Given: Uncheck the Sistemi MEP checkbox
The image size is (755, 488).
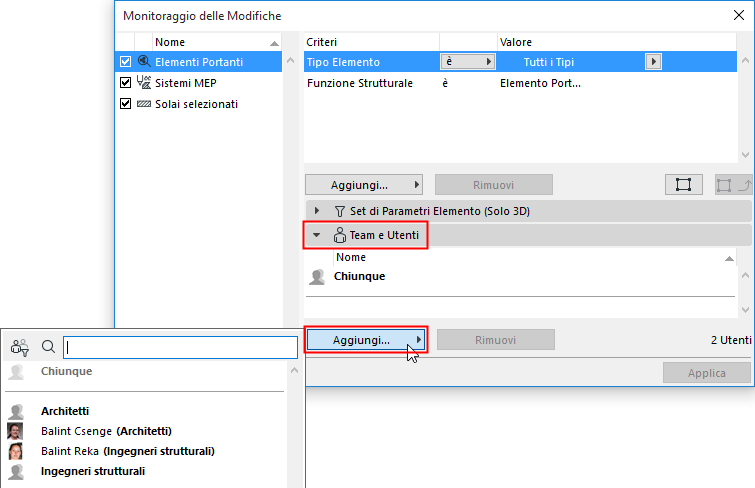Looking at the screenshot, I should pyautogui.click(x=125, y=83).
